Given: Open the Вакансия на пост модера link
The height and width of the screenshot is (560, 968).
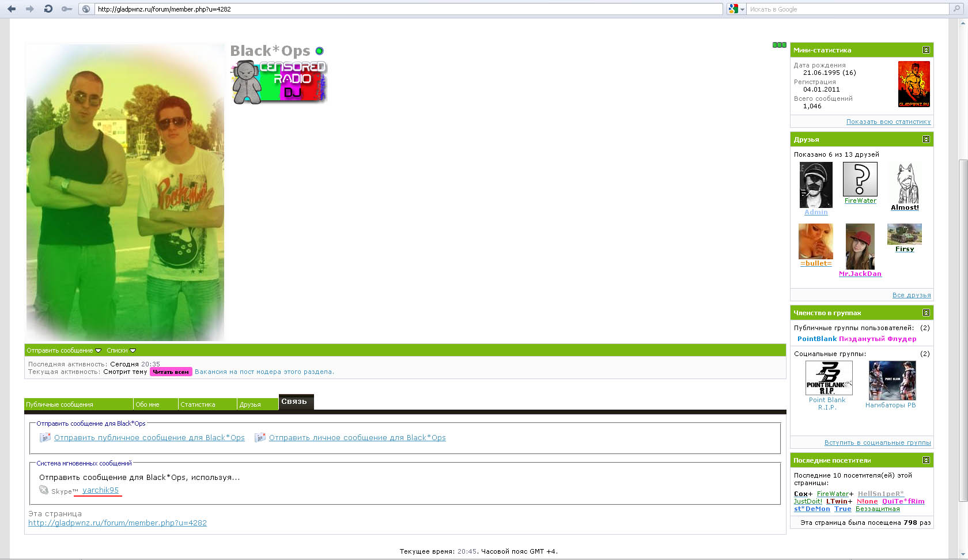Looking at the screenshot, I should (264, 372).
